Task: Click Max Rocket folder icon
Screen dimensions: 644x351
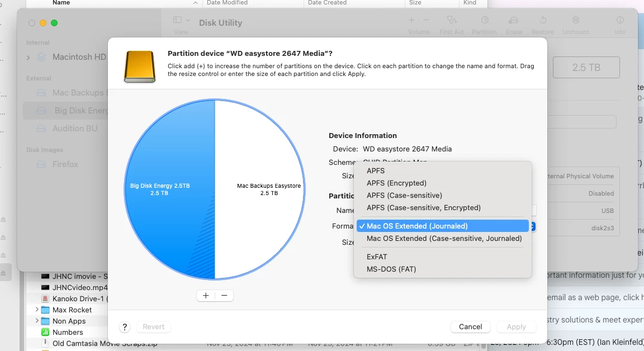Action: (45, 310)
